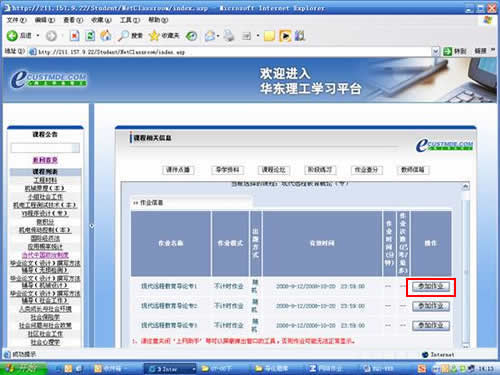Collapse the sidebar with splitter arrow
Image resolution: width=500 pixels, height=375 pixels.
click(92, 226)
